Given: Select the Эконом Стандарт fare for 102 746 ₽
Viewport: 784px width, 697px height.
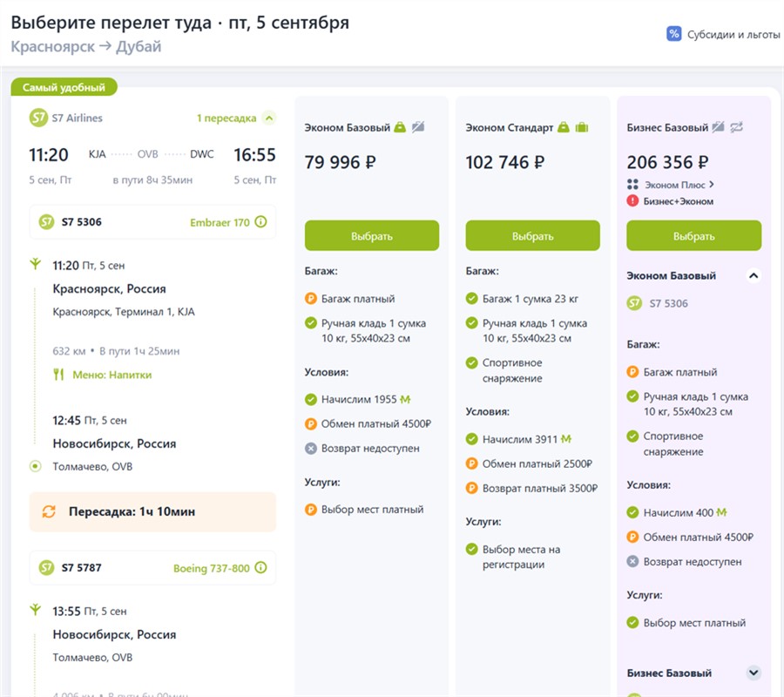Looking at the screenshot, I should click(x=532, y=236).
